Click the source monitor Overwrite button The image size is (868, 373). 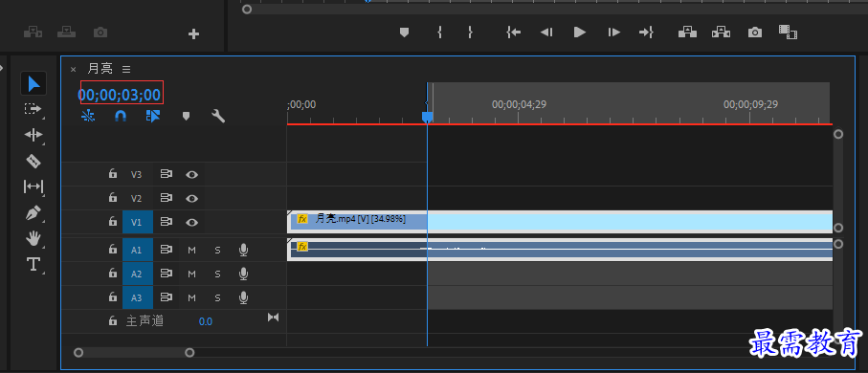coord(66,33)
